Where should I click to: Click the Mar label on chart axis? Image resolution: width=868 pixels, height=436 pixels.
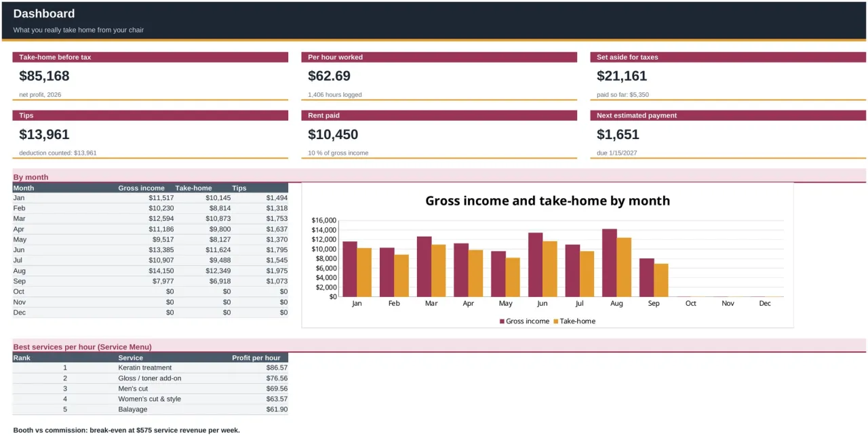click(x=431, y=304)
